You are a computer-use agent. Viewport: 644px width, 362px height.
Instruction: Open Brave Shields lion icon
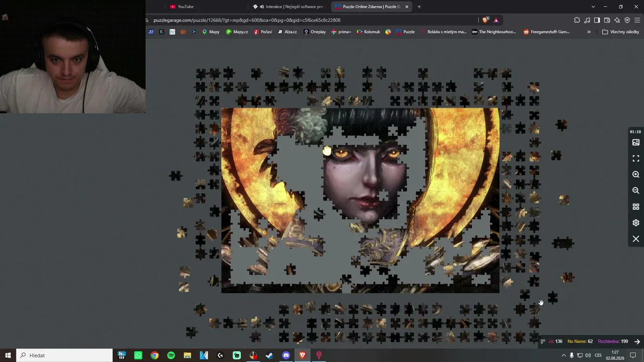(x=485, y=20)
